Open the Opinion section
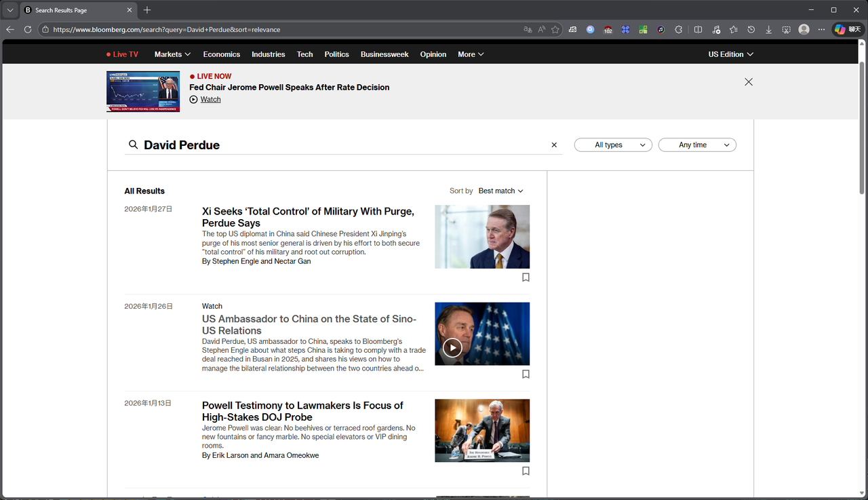This screenshot has height=500, width=868. click(433, 54)
